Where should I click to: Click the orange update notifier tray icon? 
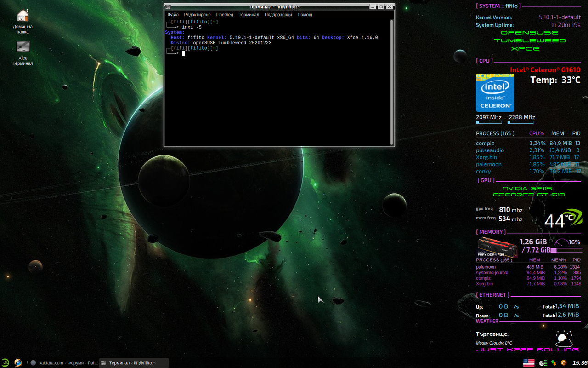pos(564,363)
